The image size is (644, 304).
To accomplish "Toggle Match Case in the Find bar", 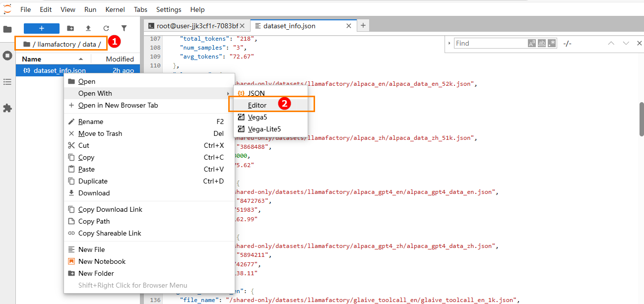I will point(531,44).
